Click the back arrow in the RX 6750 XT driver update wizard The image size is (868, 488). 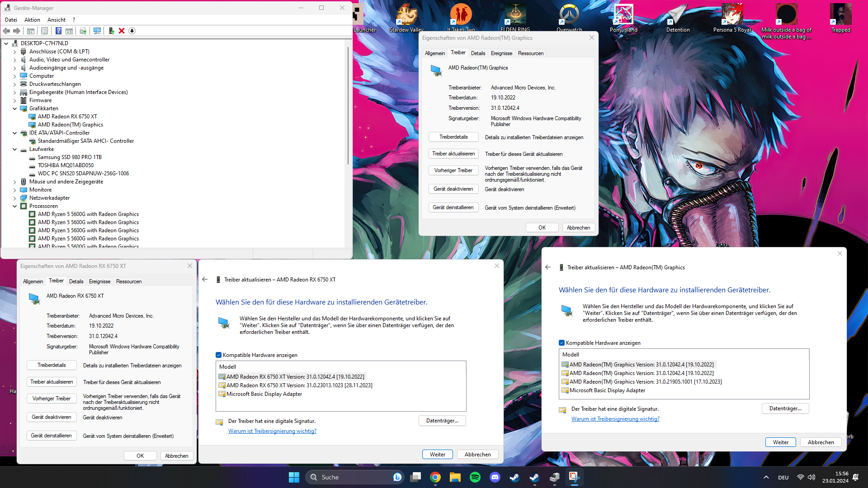[x=205, y=280]
